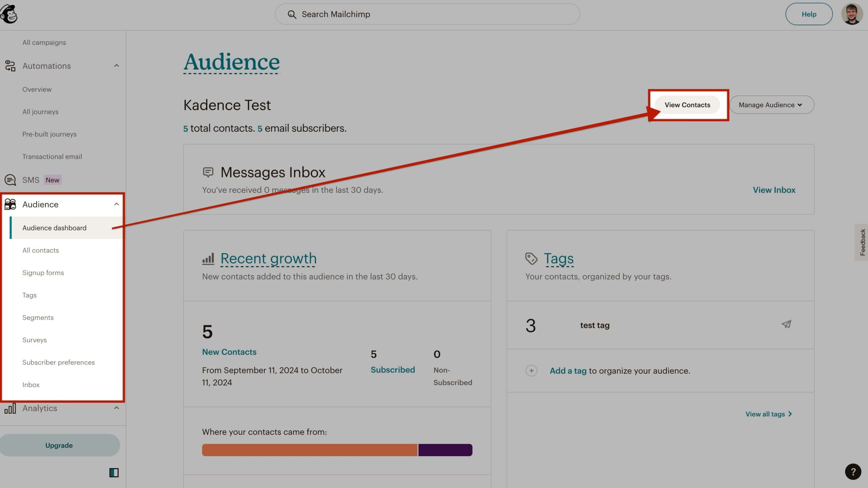Image resolution: width=868 pixels, height=488 pixels.
Task: Click the Mailchimp logo icon
Action: tap(9, 13)
